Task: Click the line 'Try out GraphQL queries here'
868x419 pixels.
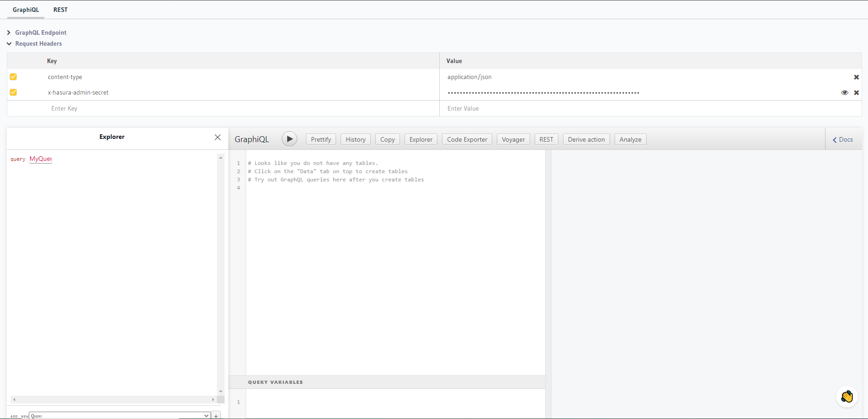Action: [336, 180]
